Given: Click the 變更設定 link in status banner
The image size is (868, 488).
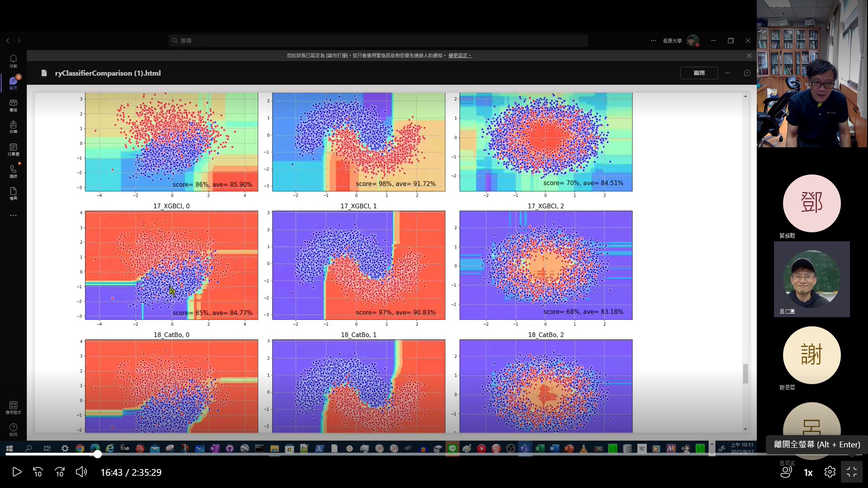Looking at the screenshot, I should [460, 56].
